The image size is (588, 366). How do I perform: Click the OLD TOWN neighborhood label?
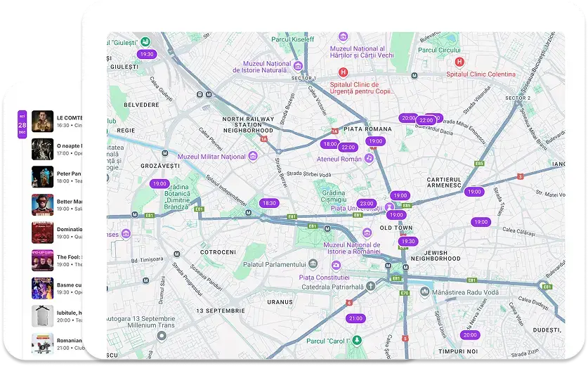396,228
